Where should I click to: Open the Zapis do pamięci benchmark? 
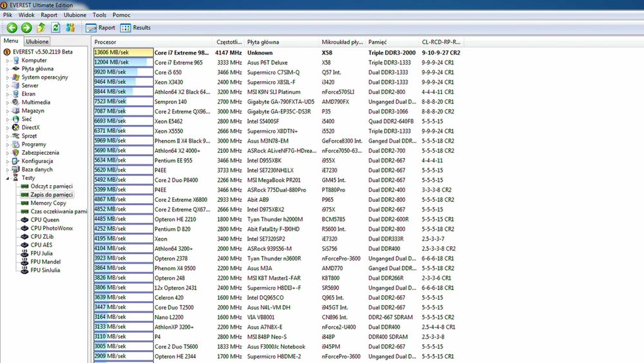pos(52,195)
